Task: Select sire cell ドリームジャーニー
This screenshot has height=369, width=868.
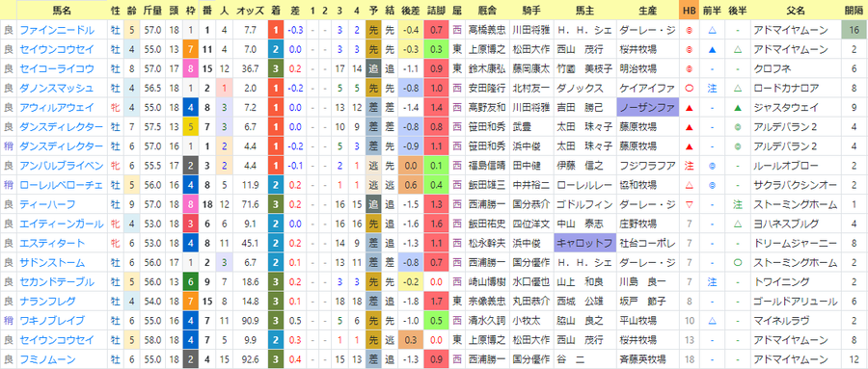Action: [x=795, y=244]
